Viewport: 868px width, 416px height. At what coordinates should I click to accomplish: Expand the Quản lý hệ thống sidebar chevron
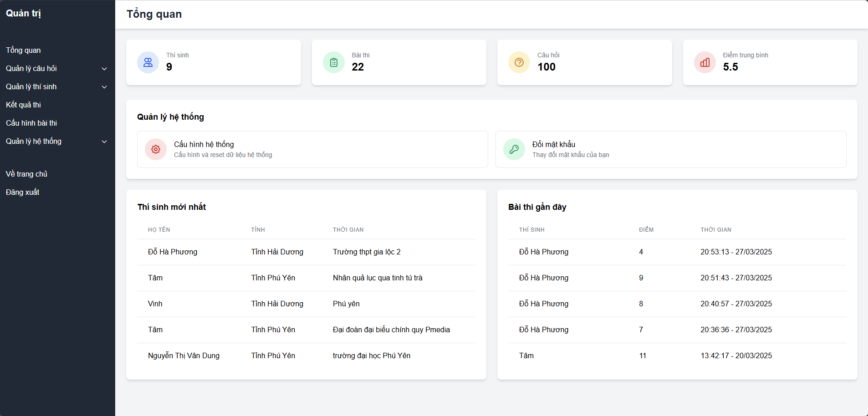click(x=104, y=142)
